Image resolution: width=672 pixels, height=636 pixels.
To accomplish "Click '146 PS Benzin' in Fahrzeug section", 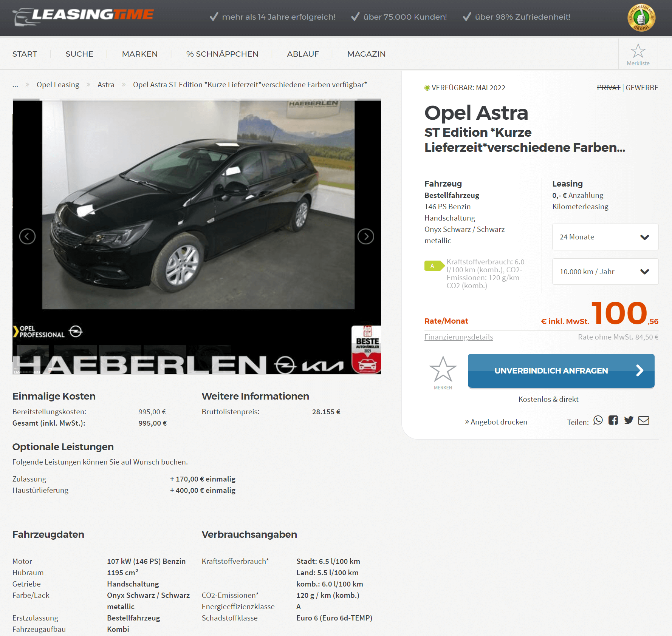I will point(447,207).
